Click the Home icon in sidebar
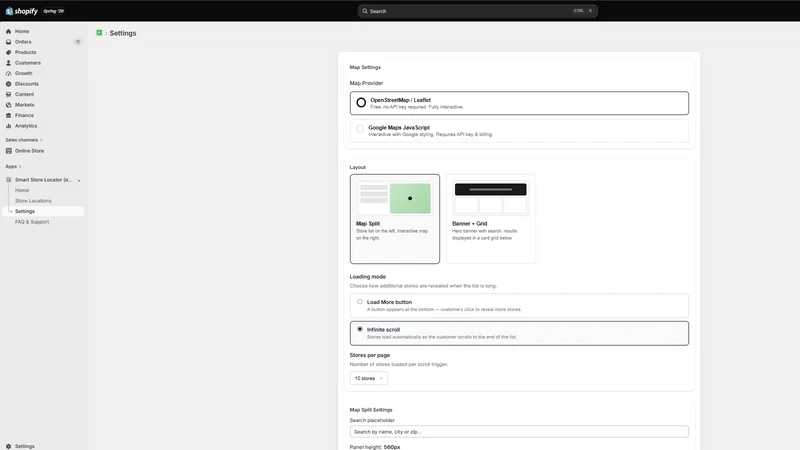 (8, 31)
